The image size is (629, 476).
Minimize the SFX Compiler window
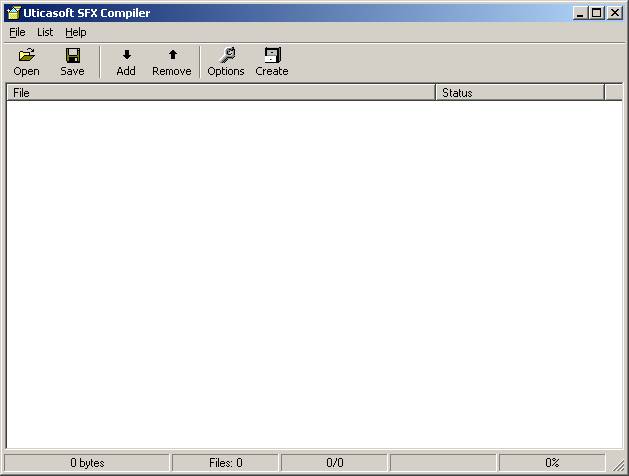tap(582, 13)
